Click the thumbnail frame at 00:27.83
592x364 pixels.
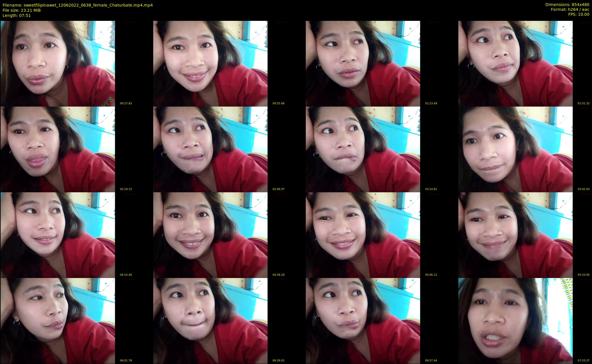(x=57, y=63)
